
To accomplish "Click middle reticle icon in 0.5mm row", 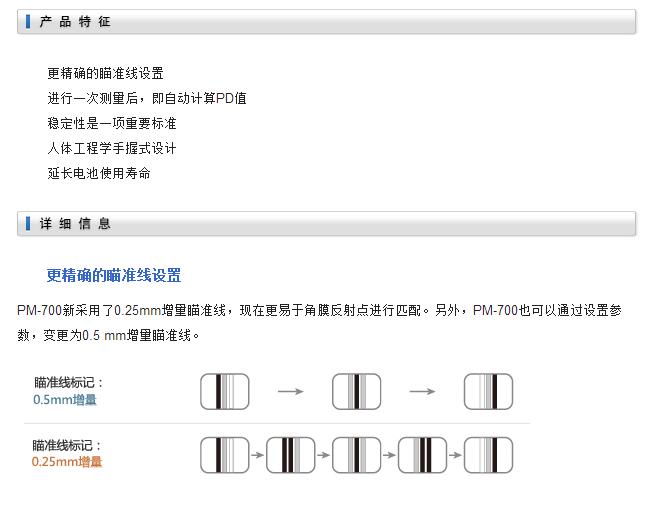I will click(x=357, y=391).
